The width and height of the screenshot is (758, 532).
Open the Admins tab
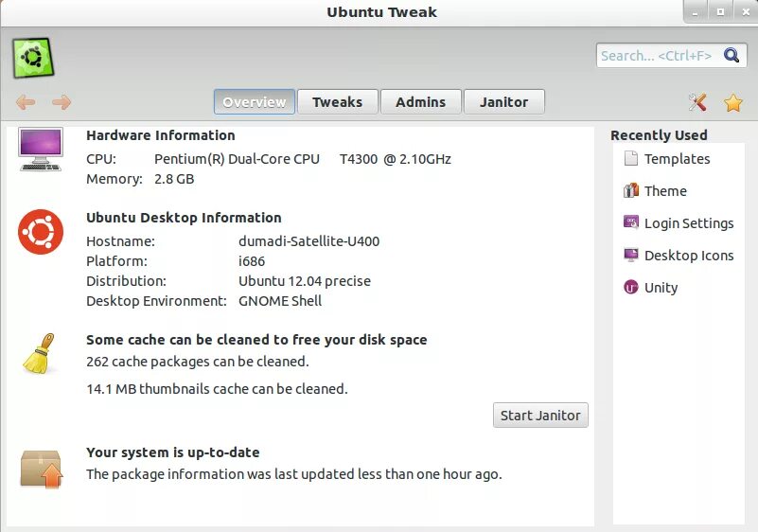point(420,102)
